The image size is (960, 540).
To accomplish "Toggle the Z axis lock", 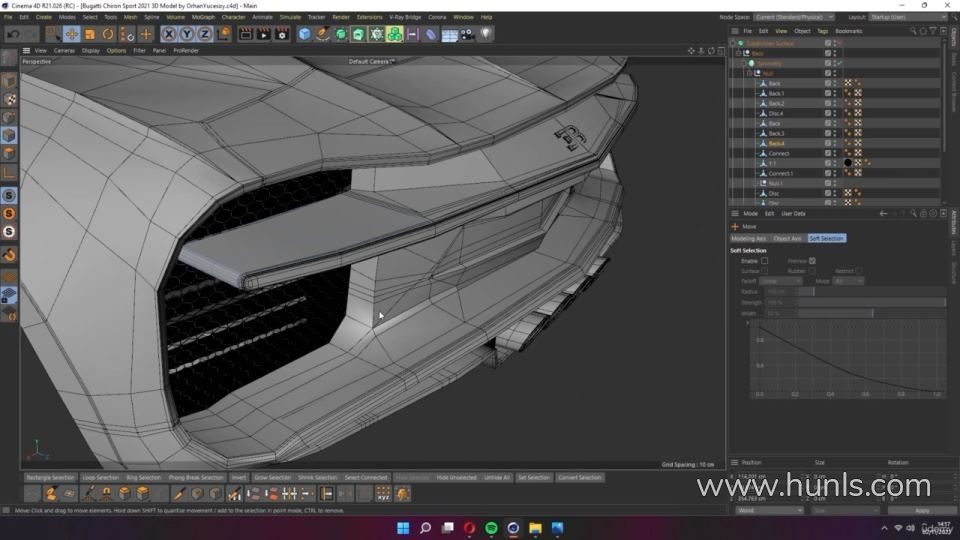I will coord(205,34).
